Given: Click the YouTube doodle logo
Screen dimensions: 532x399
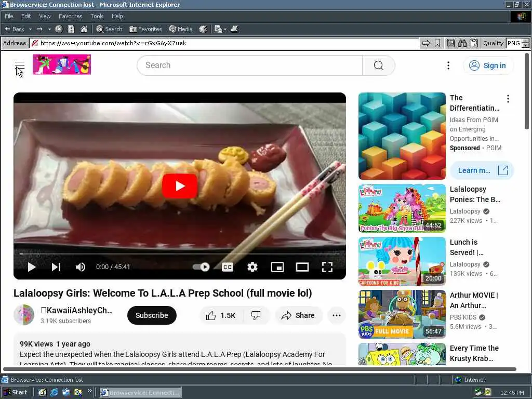Looking at the screenshot, I should [62, 64].
